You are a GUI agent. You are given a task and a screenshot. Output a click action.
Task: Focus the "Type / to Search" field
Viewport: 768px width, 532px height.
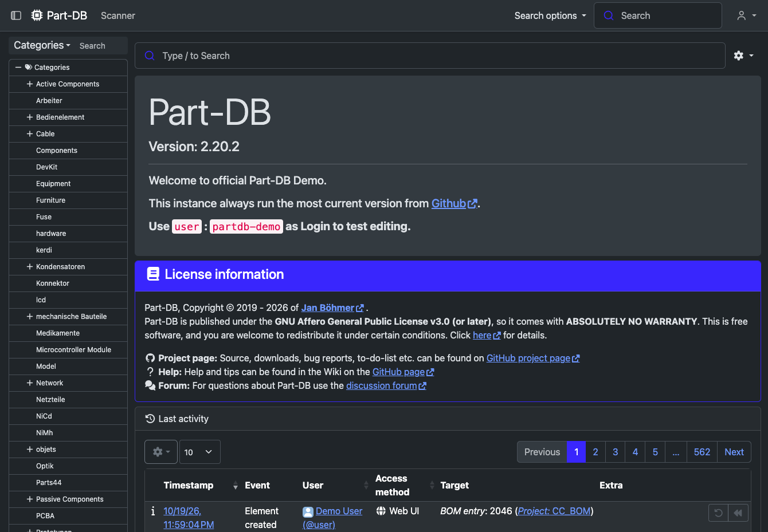pos(430,56)
